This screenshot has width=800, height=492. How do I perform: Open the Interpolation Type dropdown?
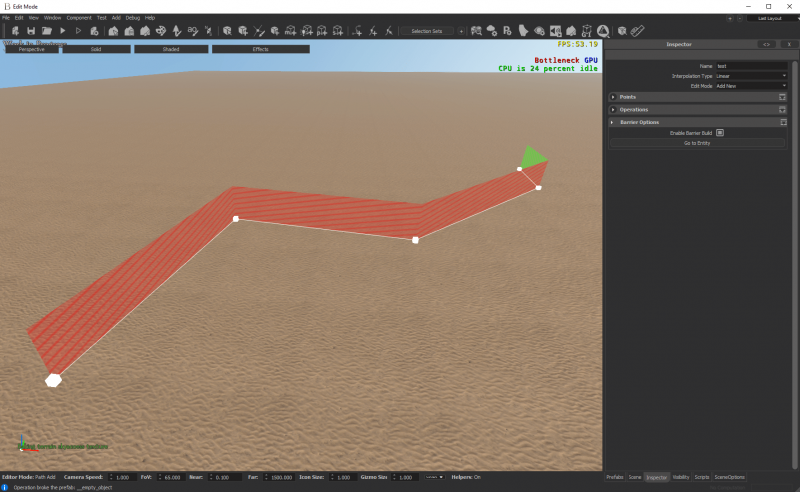point(751,76)
